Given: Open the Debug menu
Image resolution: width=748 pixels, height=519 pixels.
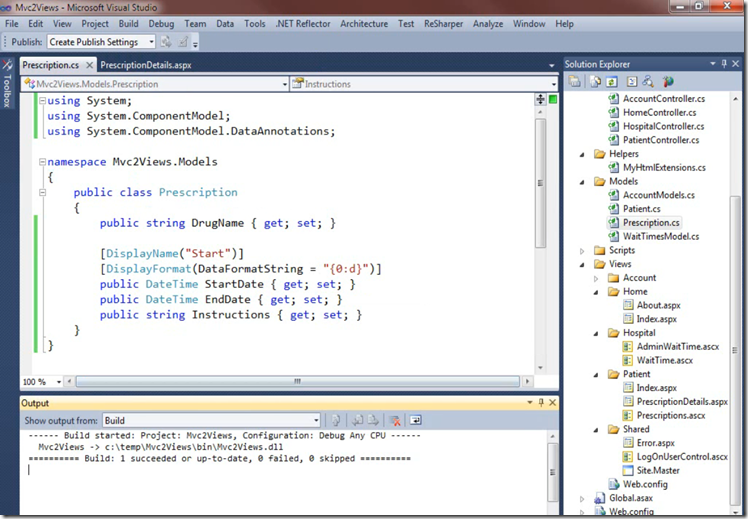Looking at the screenshot, I should [x=161, y=24].
